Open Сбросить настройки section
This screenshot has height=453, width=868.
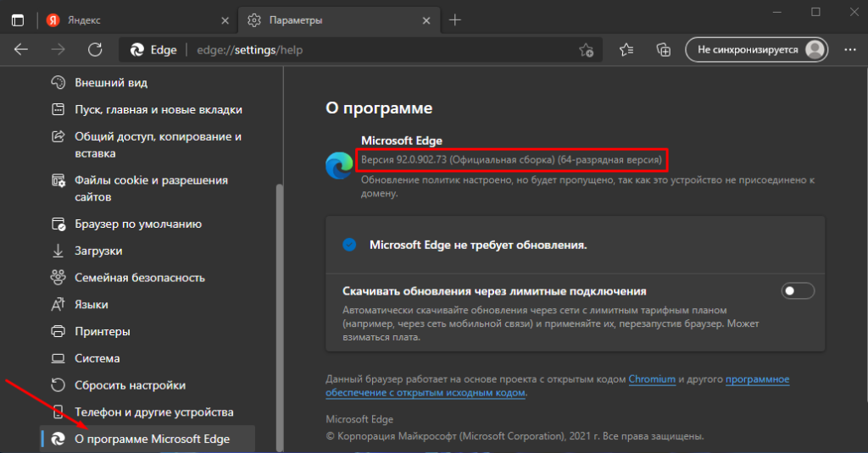click(149, 385)
